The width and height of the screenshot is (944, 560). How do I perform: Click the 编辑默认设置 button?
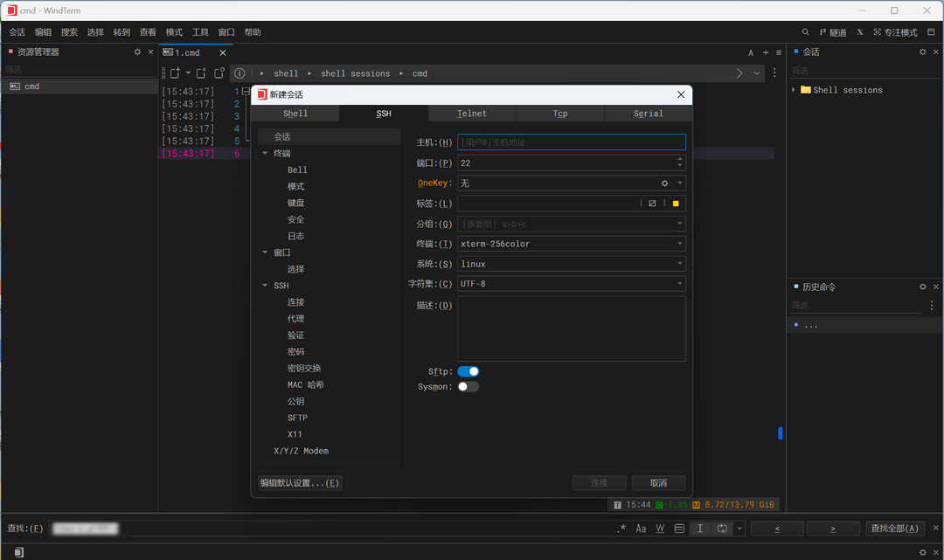click(300, 483)
